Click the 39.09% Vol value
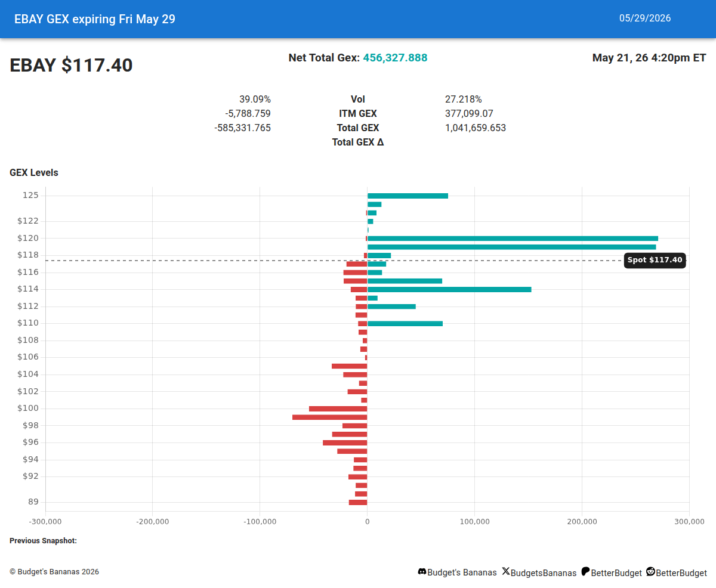Viewport: 716px width, 588px height. coord(255,99)
